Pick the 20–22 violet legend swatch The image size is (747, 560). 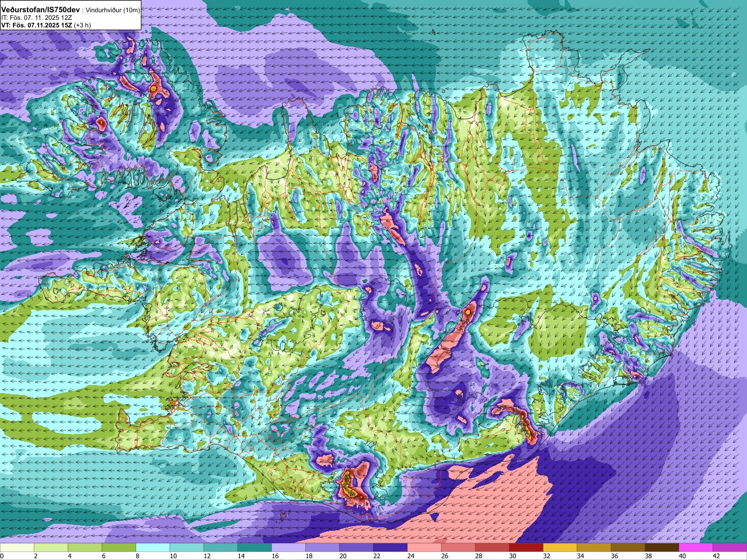click(357, 548)
